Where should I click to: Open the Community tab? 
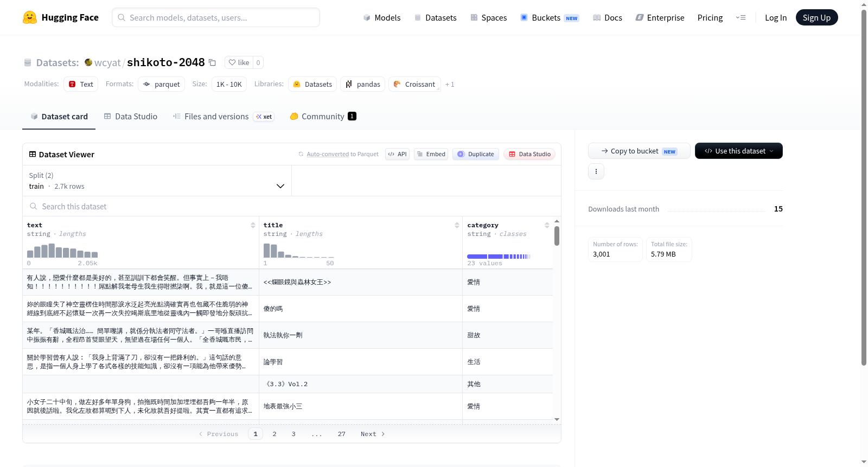(x=323, y=117)
